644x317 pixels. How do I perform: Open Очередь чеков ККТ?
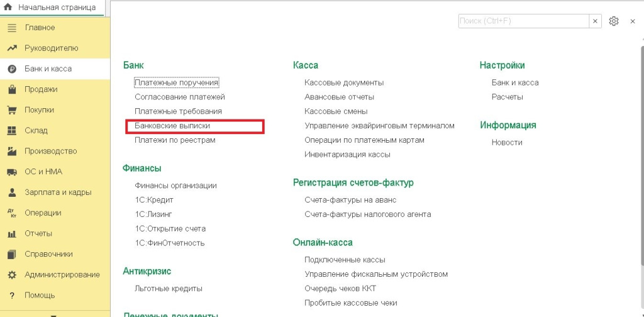coord(340,288)
